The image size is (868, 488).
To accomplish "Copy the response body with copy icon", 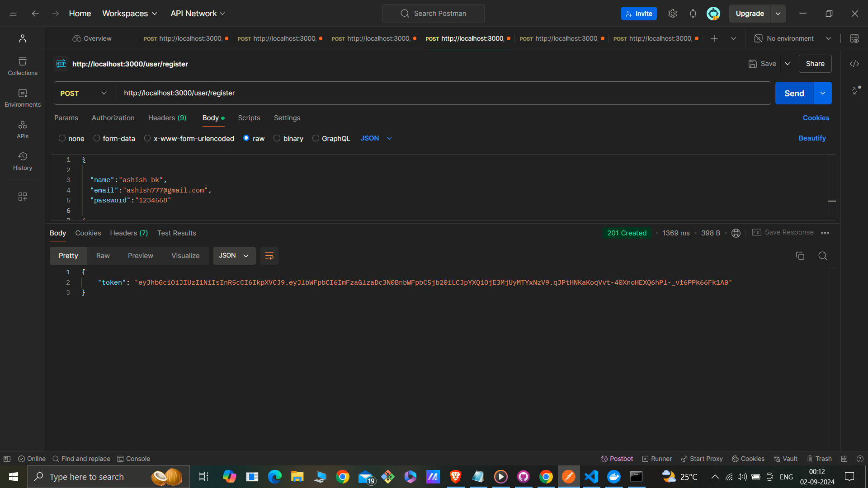I will 800,256.
